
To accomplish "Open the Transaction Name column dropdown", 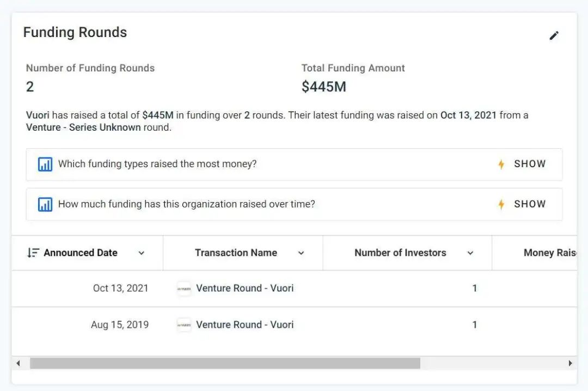I will click(301, 253).
